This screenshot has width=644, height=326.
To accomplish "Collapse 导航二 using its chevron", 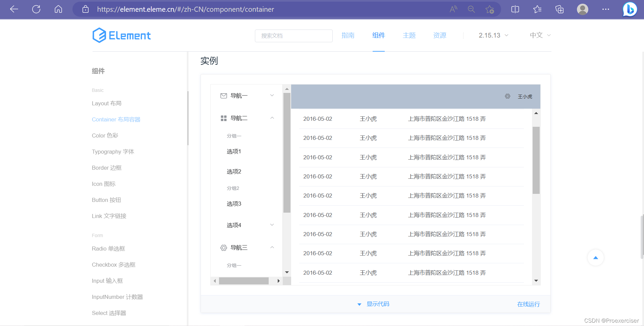I will [x=272, y=118].
